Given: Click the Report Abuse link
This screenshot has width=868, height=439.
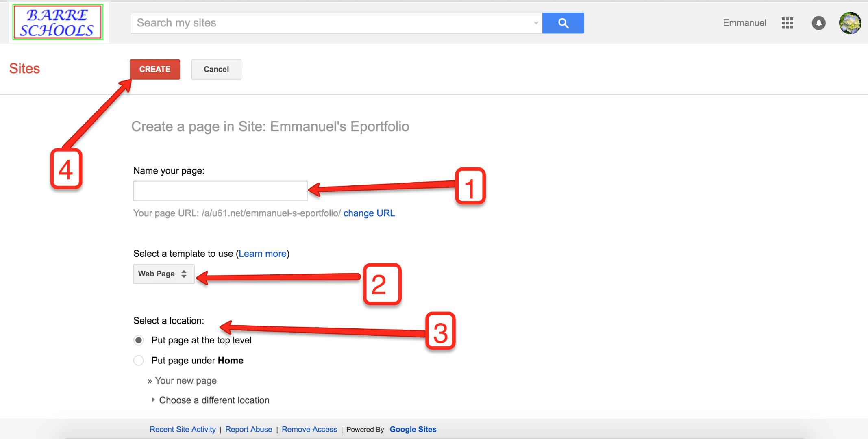Looking at the screenshot, I should [248, 429].
